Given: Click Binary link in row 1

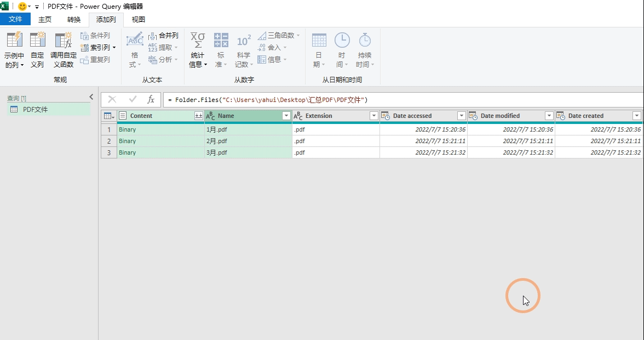Looking at the screenshot, I should (x=127, y=129).
